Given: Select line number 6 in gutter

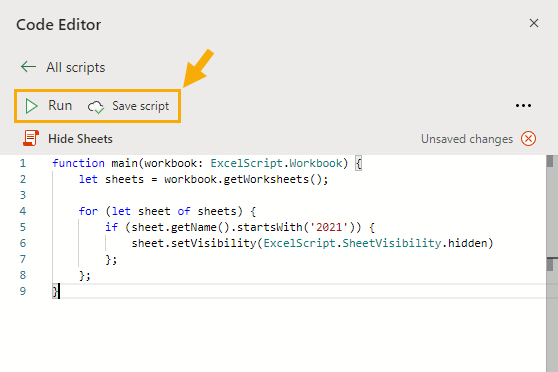Looking at the screenshot, I should [23, 243].
